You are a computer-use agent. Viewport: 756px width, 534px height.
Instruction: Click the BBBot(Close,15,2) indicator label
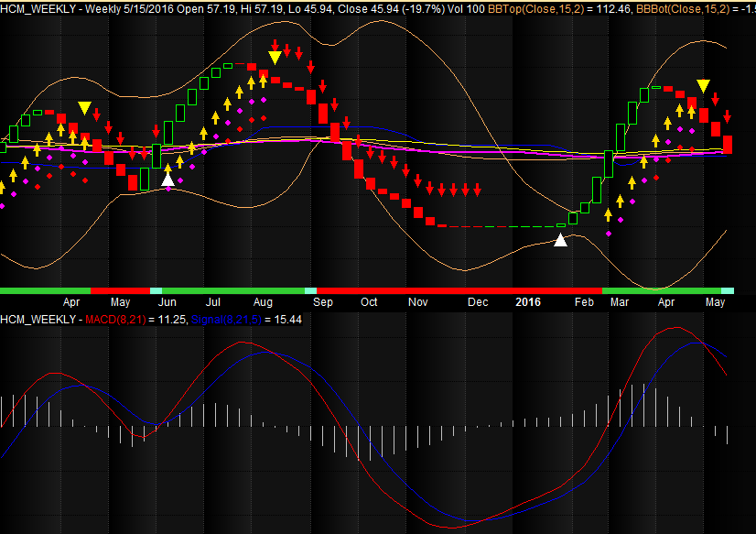683,8
